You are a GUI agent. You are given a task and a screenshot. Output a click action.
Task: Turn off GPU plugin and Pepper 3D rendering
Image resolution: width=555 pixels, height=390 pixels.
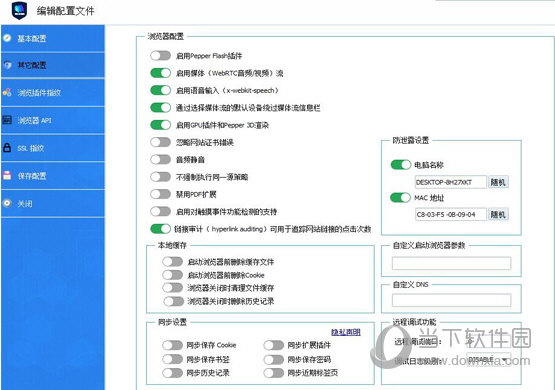pos(160,125)
